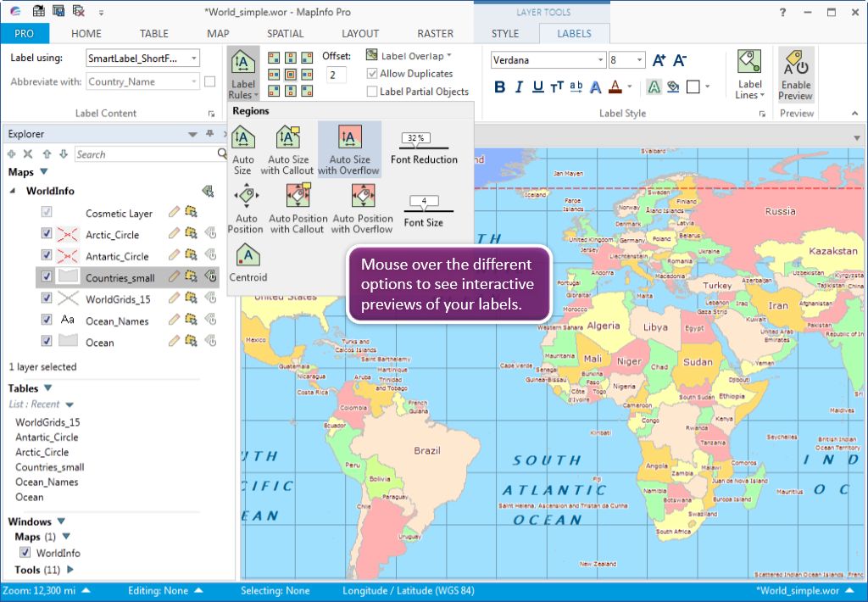Move layer down in Explorer

coord(63,154)
